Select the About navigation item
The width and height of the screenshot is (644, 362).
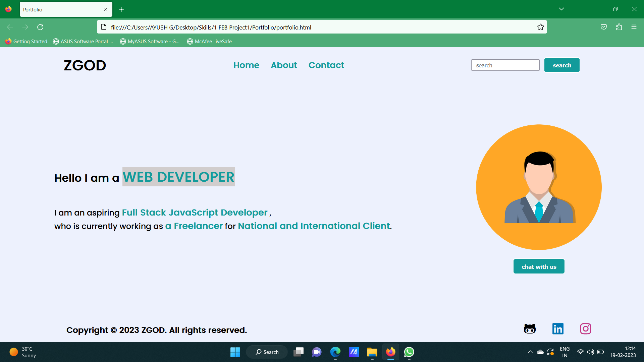coord(284,65)
